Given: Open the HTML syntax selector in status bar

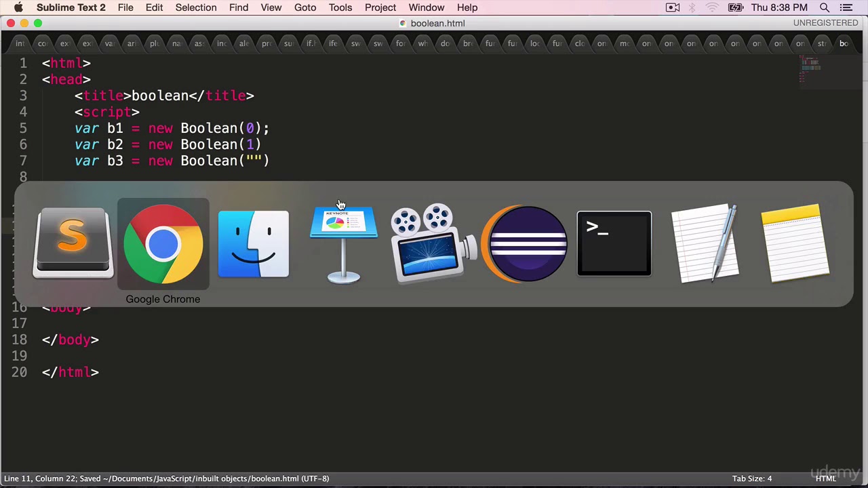Looking at the screenshot, I should tap(826, 479).
